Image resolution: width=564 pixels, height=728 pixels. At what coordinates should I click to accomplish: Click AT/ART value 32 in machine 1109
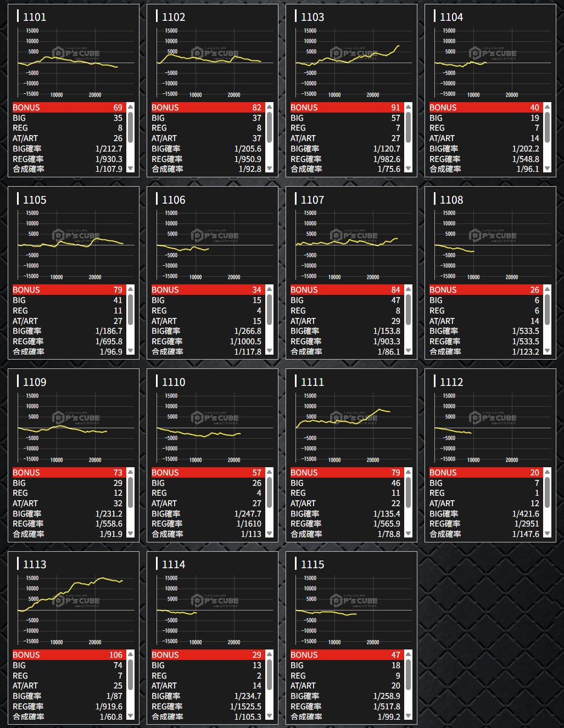click(118, 503)
